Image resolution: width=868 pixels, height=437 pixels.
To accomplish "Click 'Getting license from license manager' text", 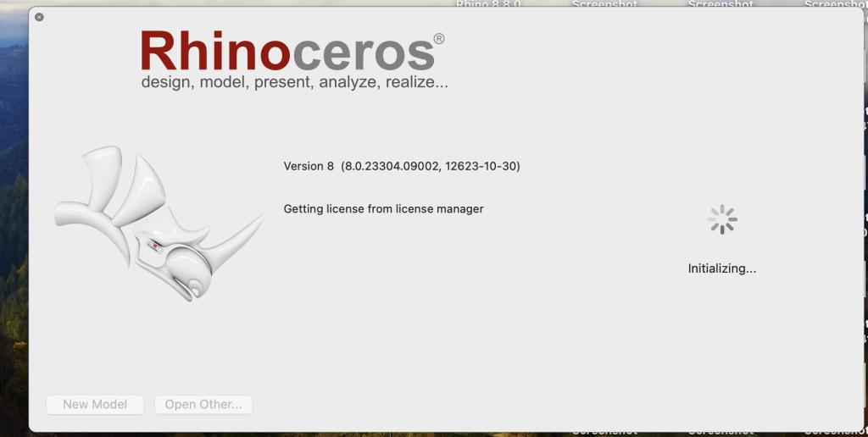I will (x=384, y=209).
